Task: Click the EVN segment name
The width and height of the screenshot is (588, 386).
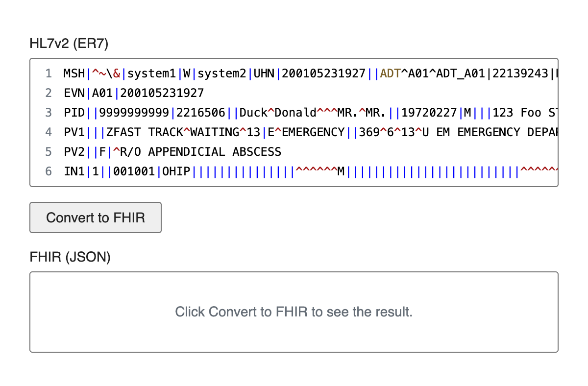Action: 74,93
